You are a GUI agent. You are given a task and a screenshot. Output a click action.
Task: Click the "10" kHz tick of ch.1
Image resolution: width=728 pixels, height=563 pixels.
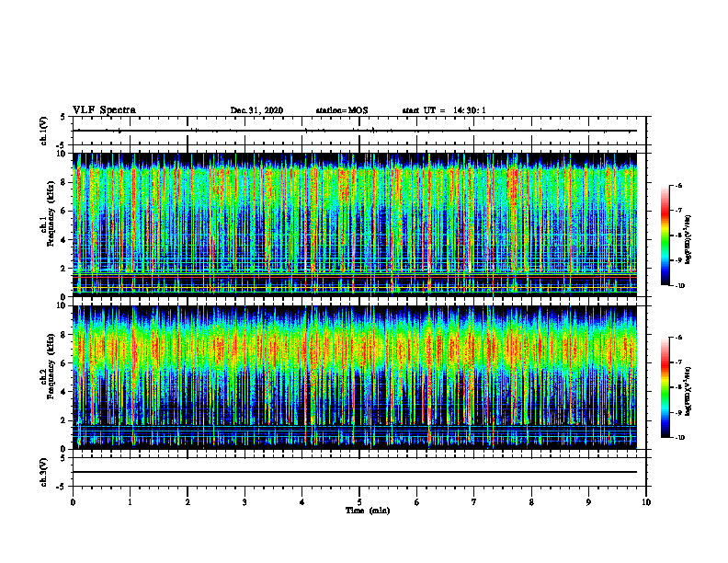click(63, 154)
